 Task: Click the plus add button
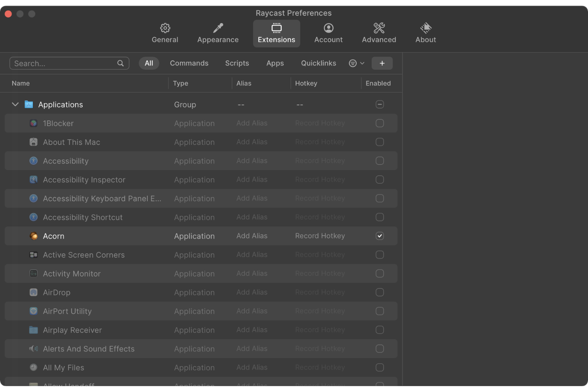382,63
